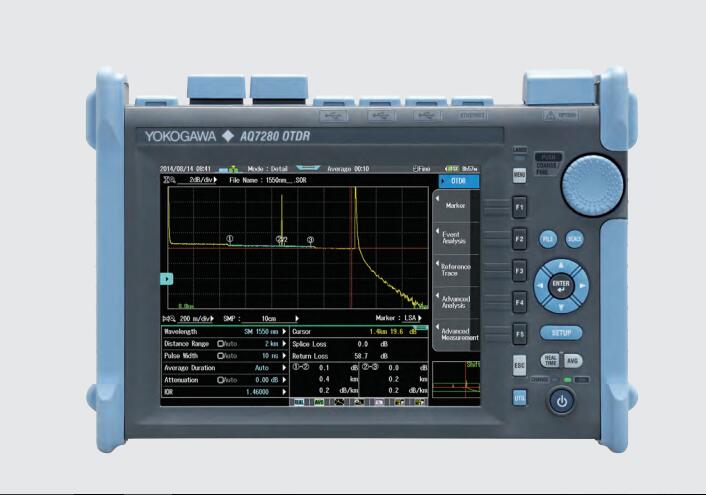
Task: Click the MENU button
Action: [519, 175]
